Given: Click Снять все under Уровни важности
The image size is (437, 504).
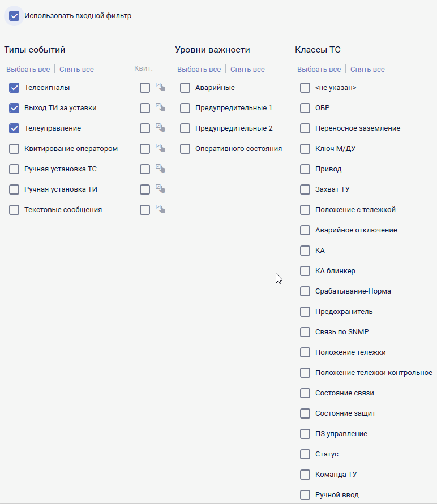Looking at the screenshot, I should [x=247, y=70].
